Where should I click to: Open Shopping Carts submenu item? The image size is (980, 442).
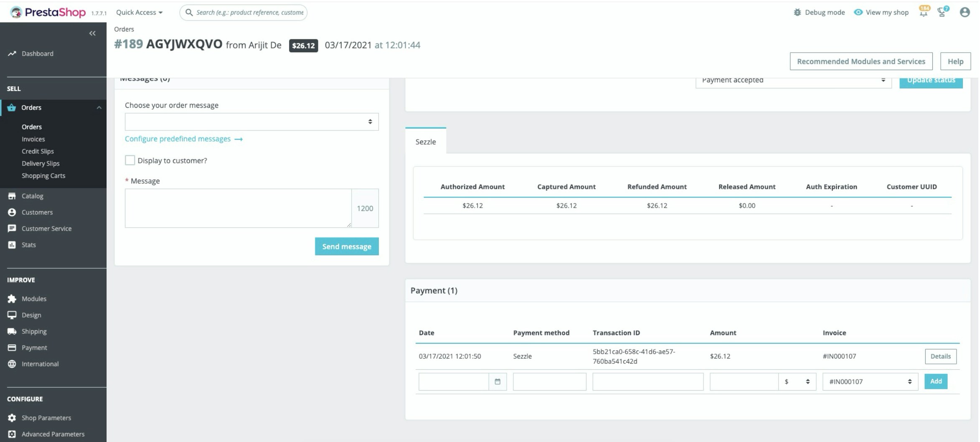tap(43, 175)
